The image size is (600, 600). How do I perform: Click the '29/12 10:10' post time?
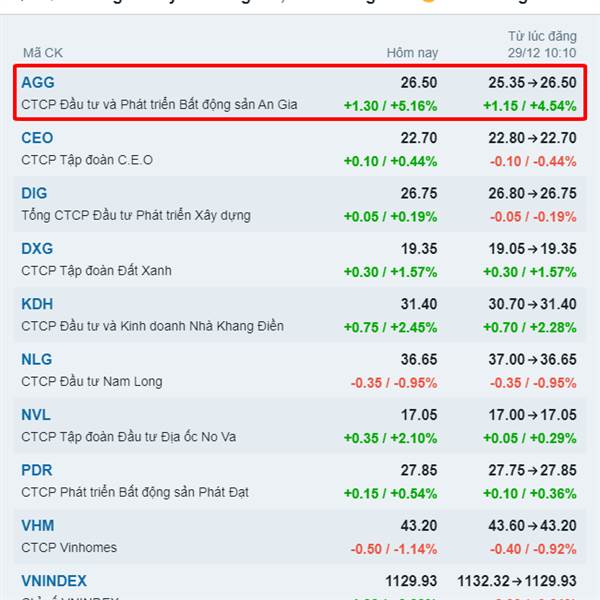coord(542,53)
